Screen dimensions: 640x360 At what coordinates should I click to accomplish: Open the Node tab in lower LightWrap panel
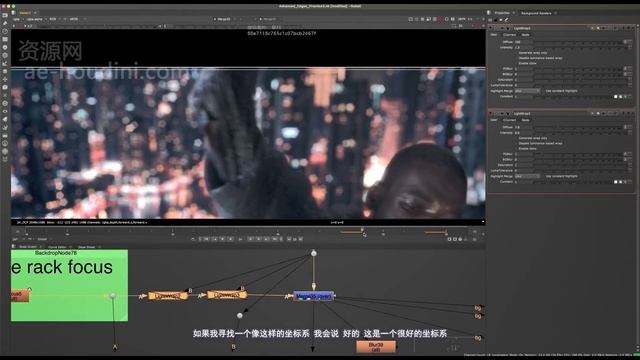coord(525,120)
